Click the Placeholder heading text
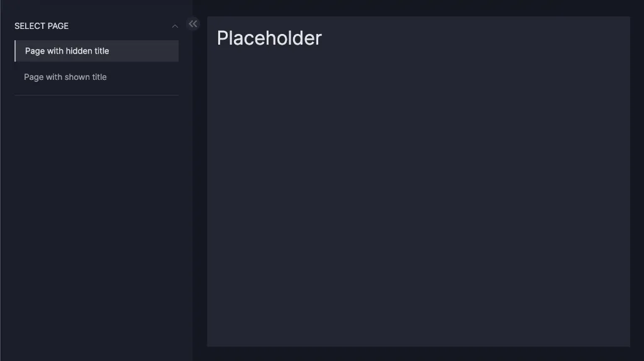Screen dimensions: 644x361 269,38
